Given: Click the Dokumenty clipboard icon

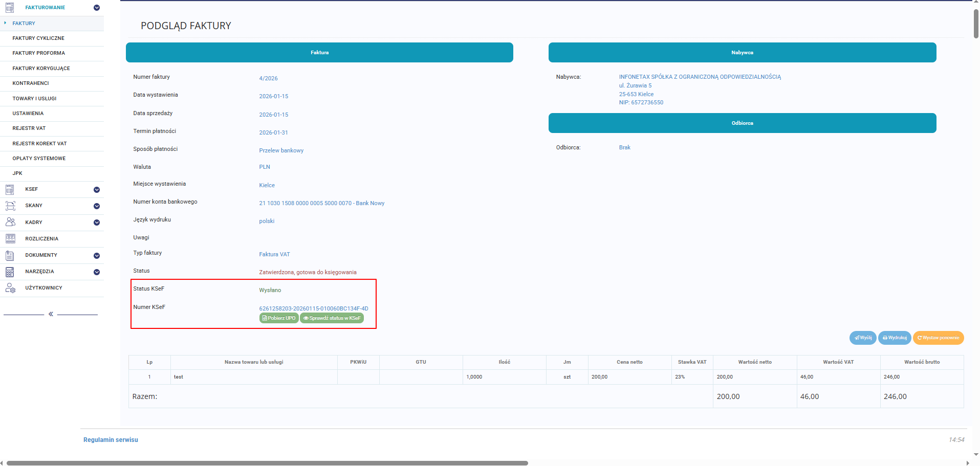Looking at the screenshot, I should click(10, 255).
